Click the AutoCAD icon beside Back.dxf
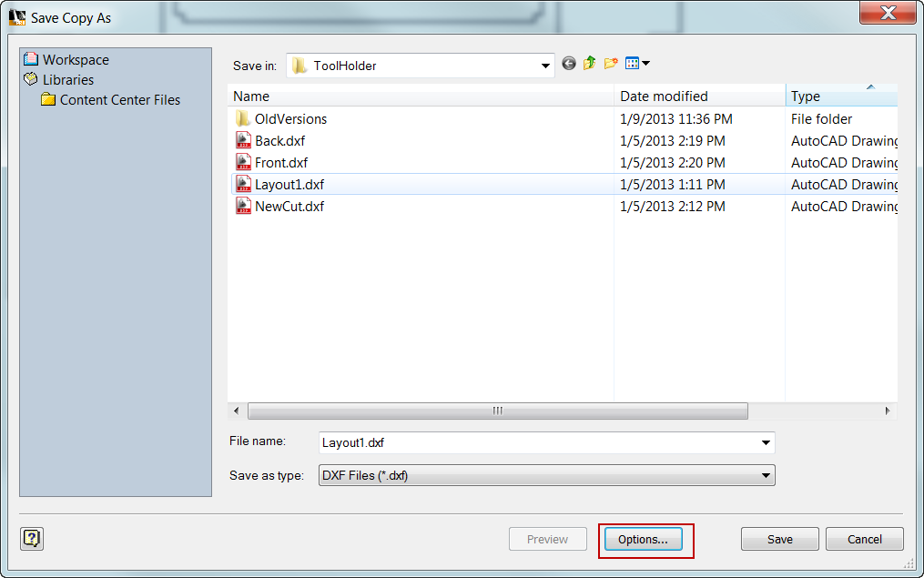 pos(243,140)
